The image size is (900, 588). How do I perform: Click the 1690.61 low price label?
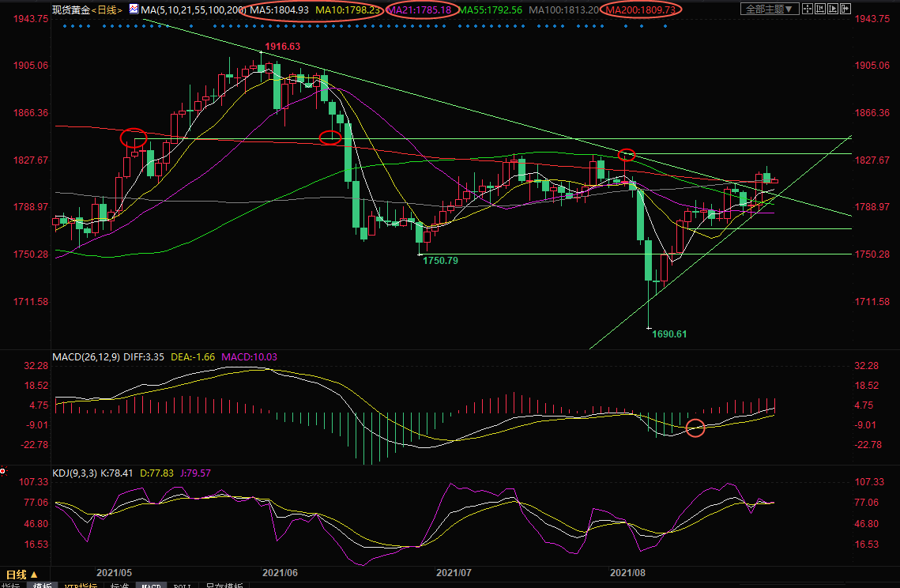click(668, 334)
